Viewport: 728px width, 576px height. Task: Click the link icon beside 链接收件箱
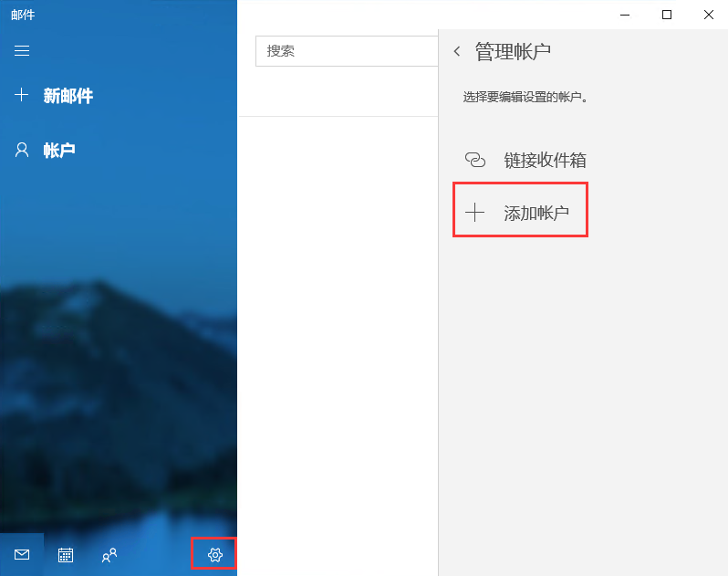pos(475,160)
